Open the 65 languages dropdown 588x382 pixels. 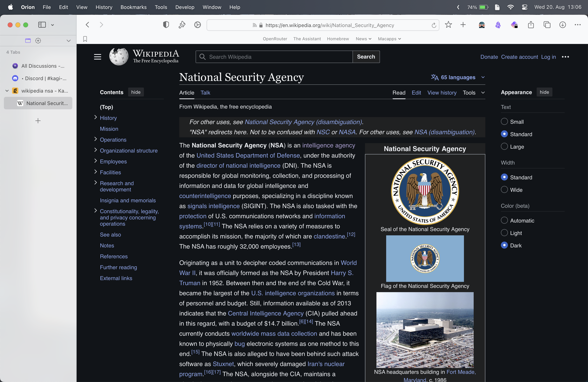pos(458,77)
